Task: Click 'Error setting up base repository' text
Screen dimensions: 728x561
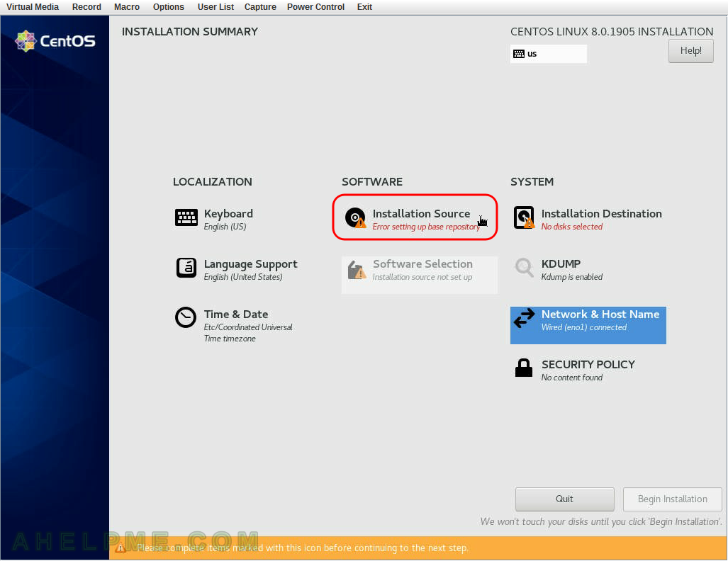Action: pos(426,227)
